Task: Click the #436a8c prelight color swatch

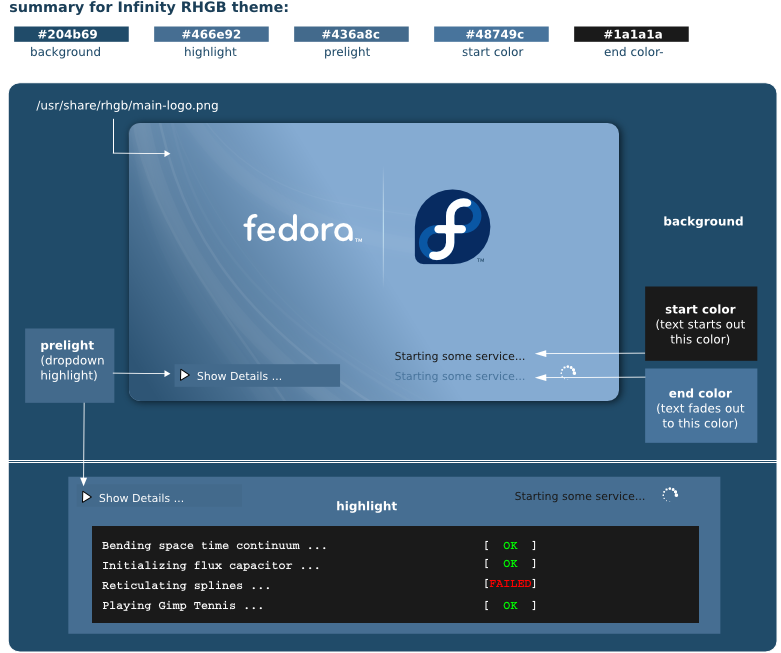Action: pyautogui.click(x=351, y=34)
